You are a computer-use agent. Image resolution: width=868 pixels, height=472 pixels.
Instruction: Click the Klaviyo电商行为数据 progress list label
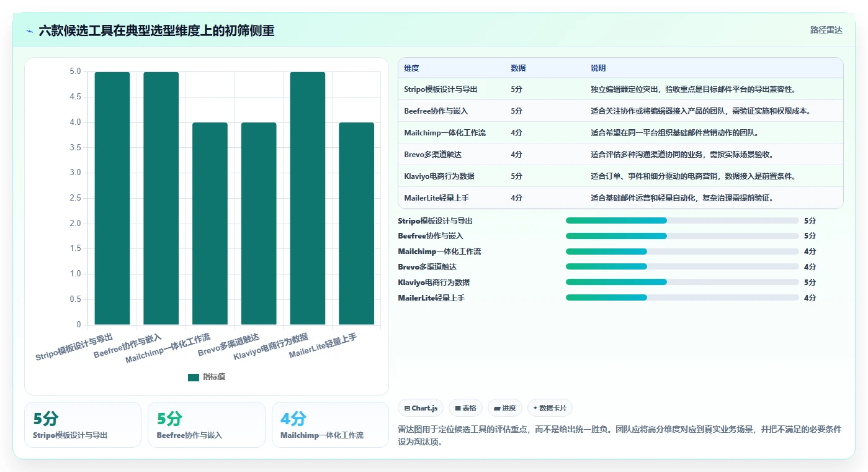[434, 283]
